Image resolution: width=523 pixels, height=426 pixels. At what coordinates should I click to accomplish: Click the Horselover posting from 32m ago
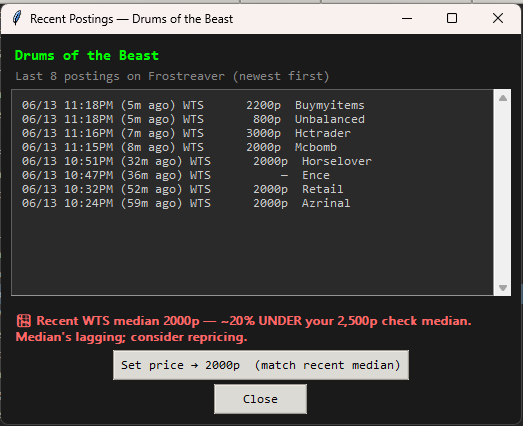click(196, 161)
